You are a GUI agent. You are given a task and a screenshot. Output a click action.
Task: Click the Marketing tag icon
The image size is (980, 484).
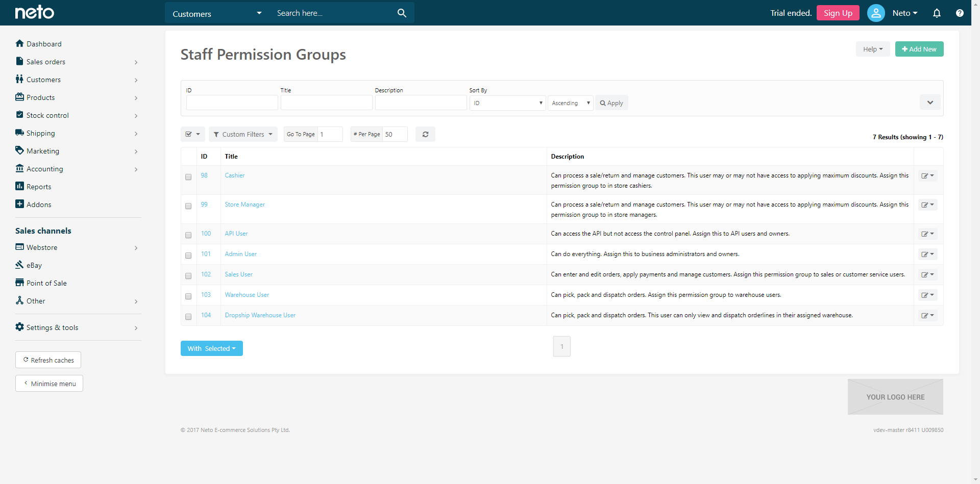click(x=19, y=150)
